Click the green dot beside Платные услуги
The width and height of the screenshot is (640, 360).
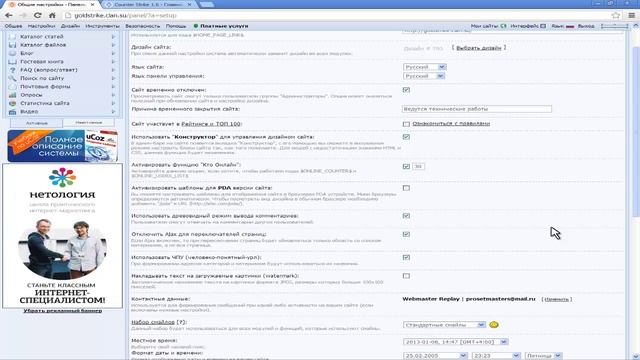(196, 26)
